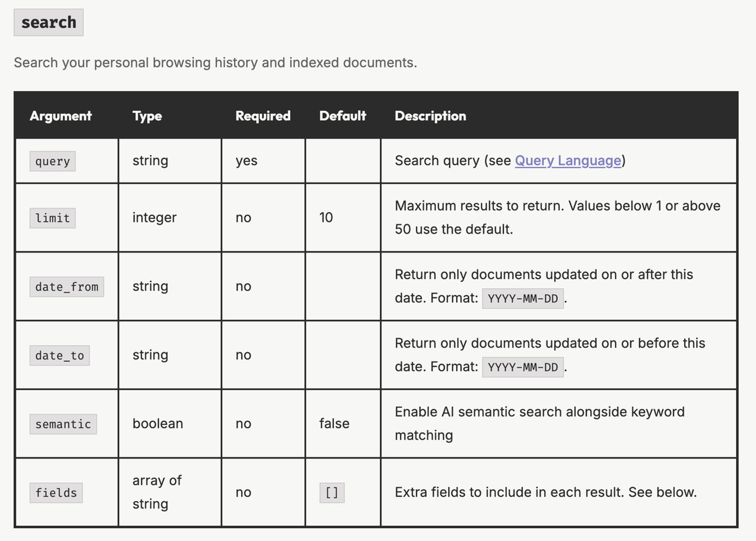Select the 'fields' argument code cell

[x=56, y=493]
